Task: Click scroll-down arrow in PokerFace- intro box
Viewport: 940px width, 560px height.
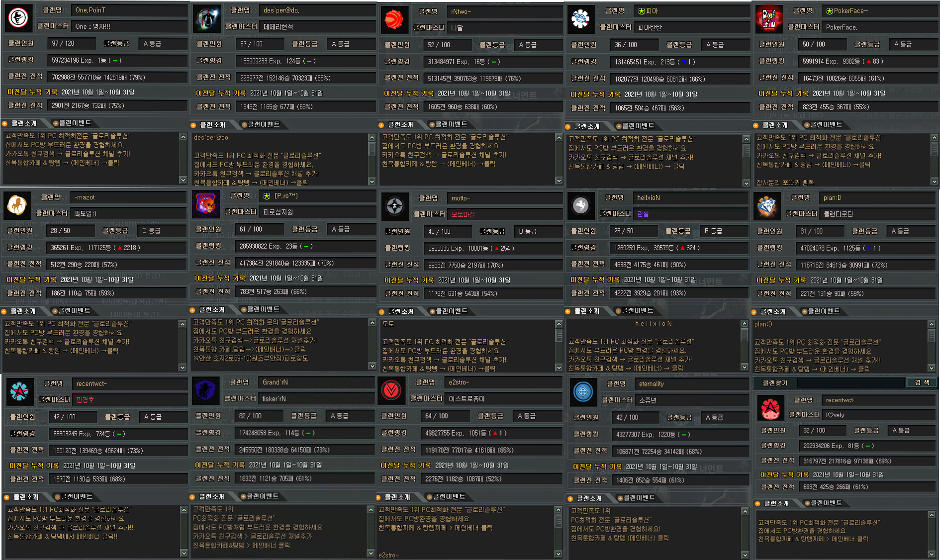Action: coord(934,182)
